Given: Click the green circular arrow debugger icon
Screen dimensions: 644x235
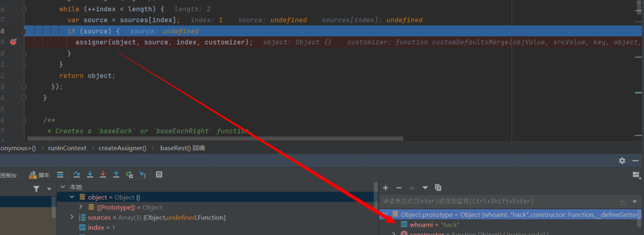Looking at the screenshot, I should coord(129,175).
